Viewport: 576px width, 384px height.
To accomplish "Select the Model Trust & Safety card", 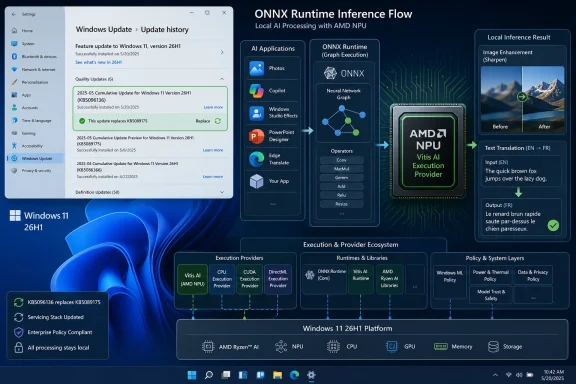I will click(491, 295).
